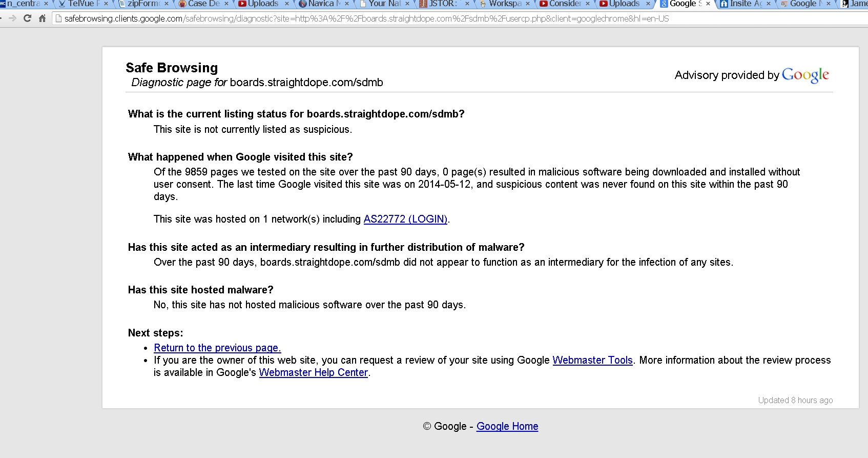This screenshot has height=458, width=868.
Task: Close the TelVue tab
Action: tap(106, 4)
